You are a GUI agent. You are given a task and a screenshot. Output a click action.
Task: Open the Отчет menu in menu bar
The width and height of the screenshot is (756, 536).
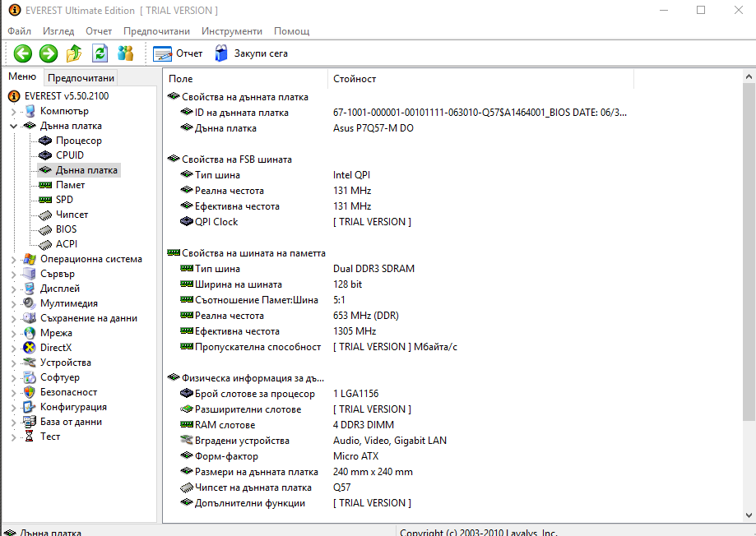click(x=99, y=31)
